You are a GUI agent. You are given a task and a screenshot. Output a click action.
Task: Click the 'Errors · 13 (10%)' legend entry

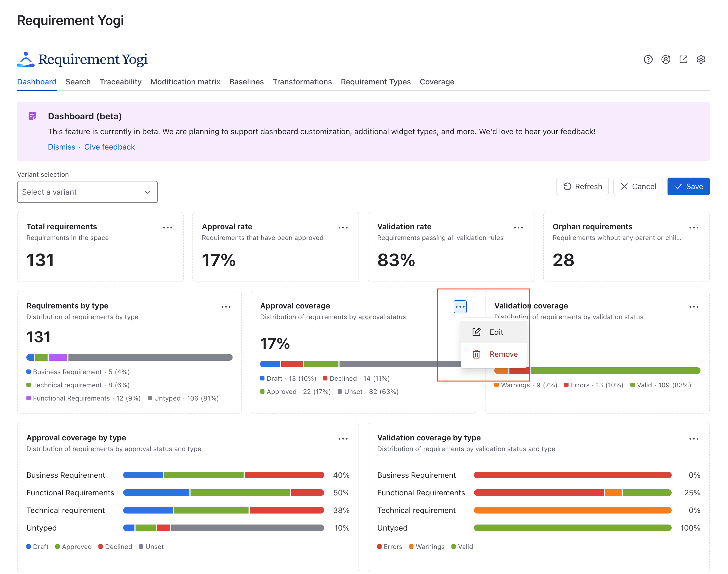pos(594,385)
